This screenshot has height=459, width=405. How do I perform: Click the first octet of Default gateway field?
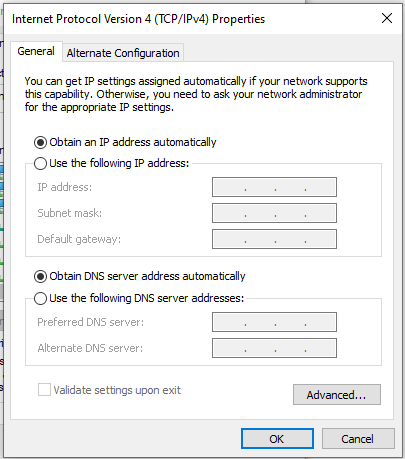pos(229,239)
